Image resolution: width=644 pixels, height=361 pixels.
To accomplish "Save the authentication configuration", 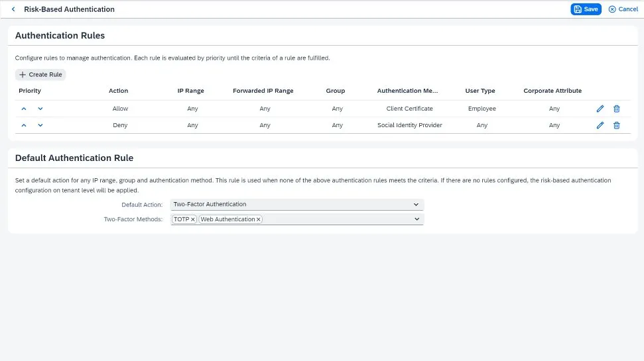I will tap(586, 9).
